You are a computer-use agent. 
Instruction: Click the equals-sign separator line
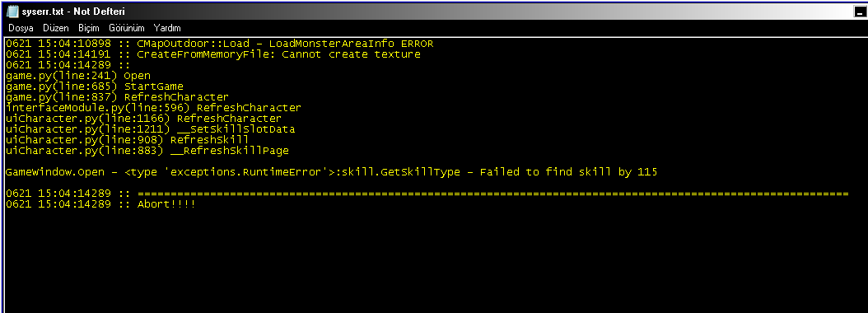point(427,194)
